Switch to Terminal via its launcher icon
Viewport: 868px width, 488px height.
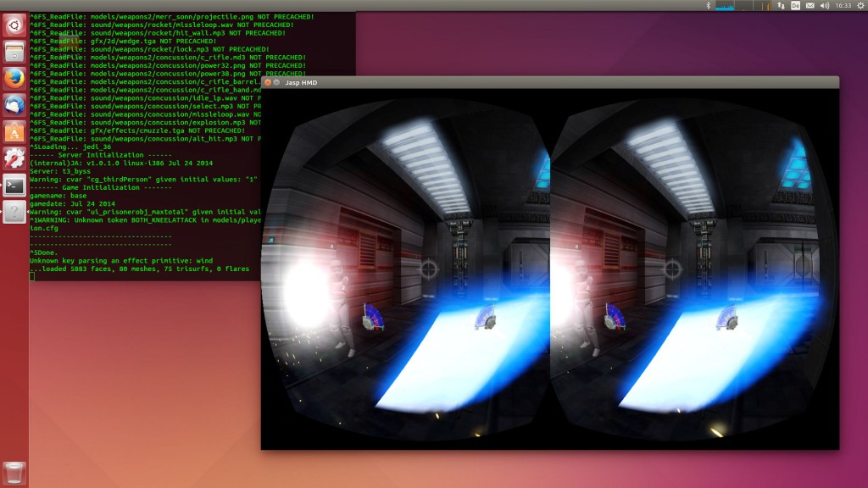point(14,186)
